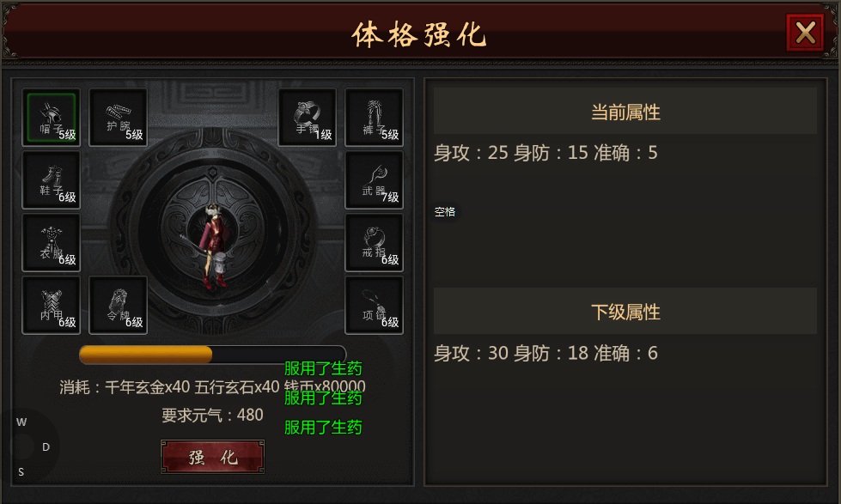Select the 衣服 clothes equipment slot
841x504 pixels.
coord(51,243)
